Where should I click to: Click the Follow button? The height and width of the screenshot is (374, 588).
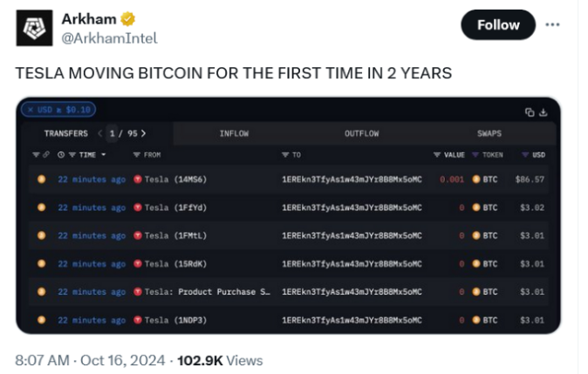click(x=498, y=25)
